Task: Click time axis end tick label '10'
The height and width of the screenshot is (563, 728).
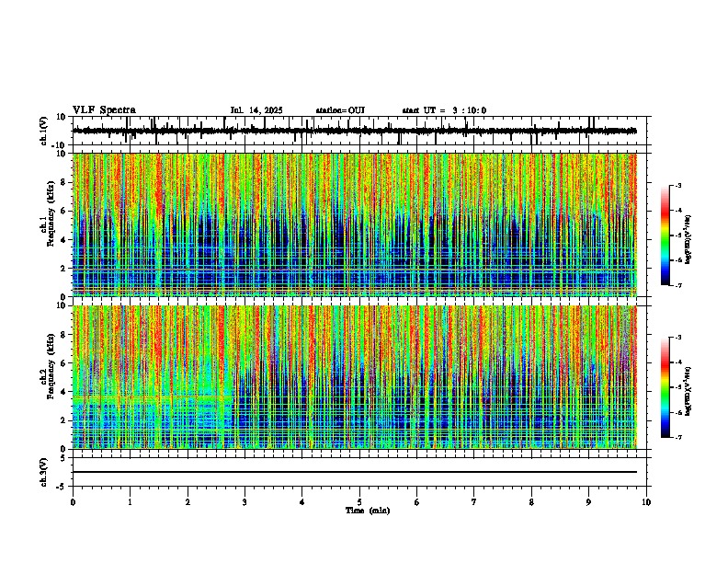Action: click(x=646, y=502)
